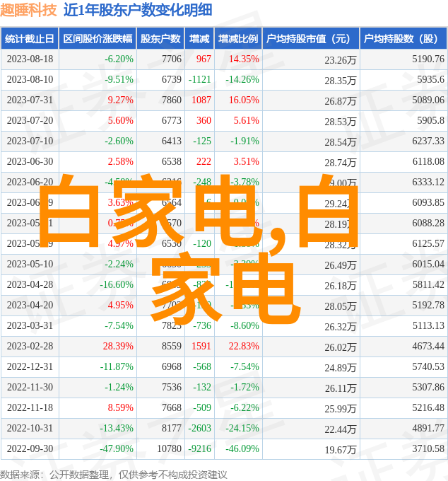
Task: Click the change ratio 16.05%
Action: coord(244,100)
